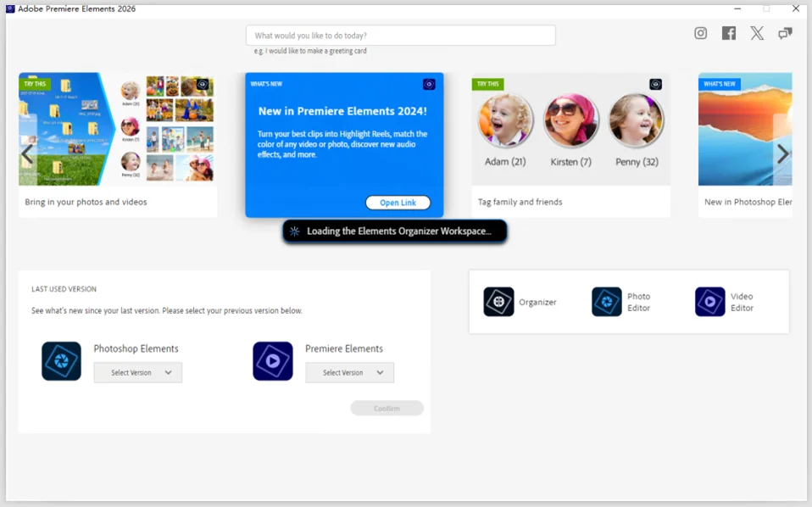Open the feedback chat bubbles icon
Image resolution: width=812 pixels, height=507 pixels.
tap(785, 33)
